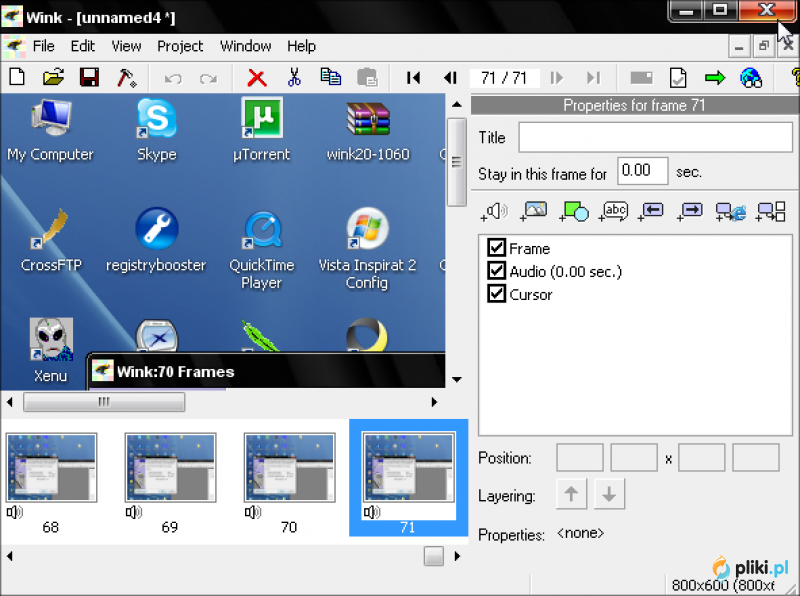Viewport: 800px width, 596px height.
Task: Copy frame with the copy icon
Action: (331, 77)
